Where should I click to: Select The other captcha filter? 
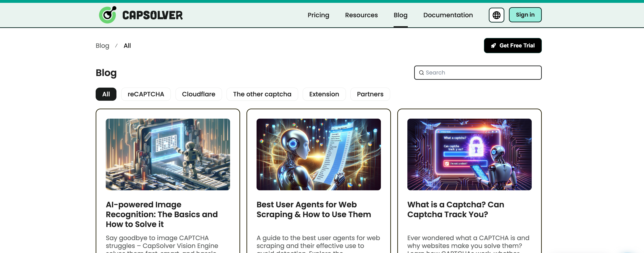click(x=262, y=94)
